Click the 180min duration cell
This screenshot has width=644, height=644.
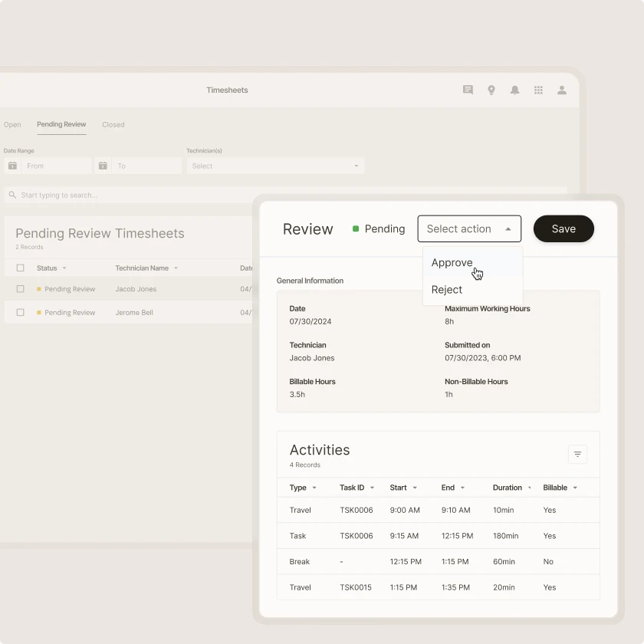(x=505, y=536)
